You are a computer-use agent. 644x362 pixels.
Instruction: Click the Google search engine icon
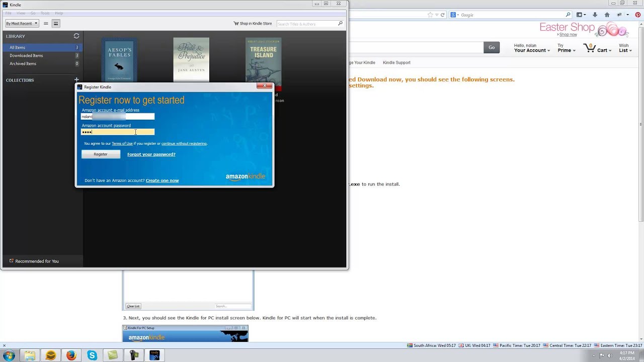(x=453, y=15)
